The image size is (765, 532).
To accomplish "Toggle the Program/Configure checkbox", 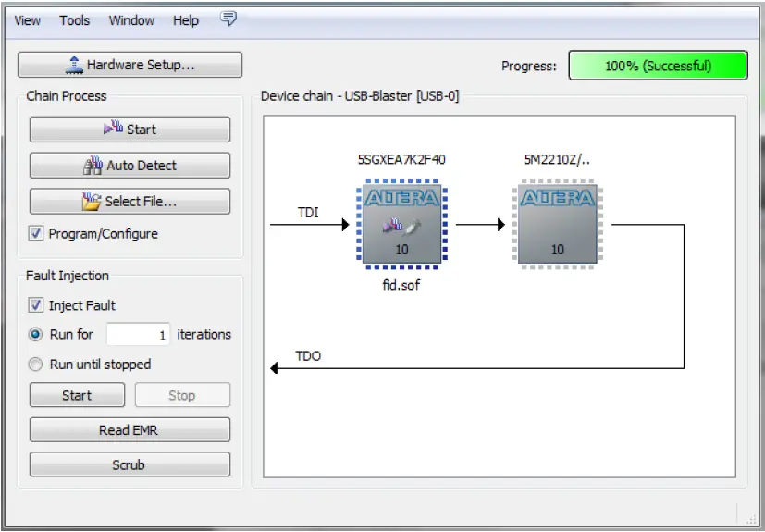I will pyautogui.click(x=36, y=233).
